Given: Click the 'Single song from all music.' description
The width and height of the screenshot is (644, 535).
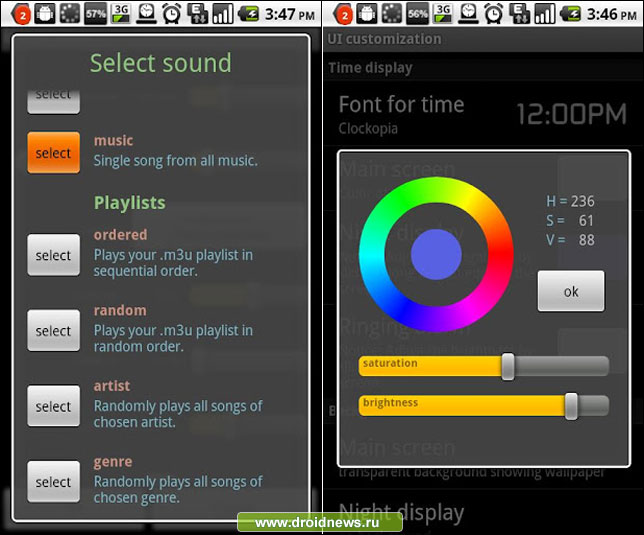Looking at the screenshot, I should (176, 161).
